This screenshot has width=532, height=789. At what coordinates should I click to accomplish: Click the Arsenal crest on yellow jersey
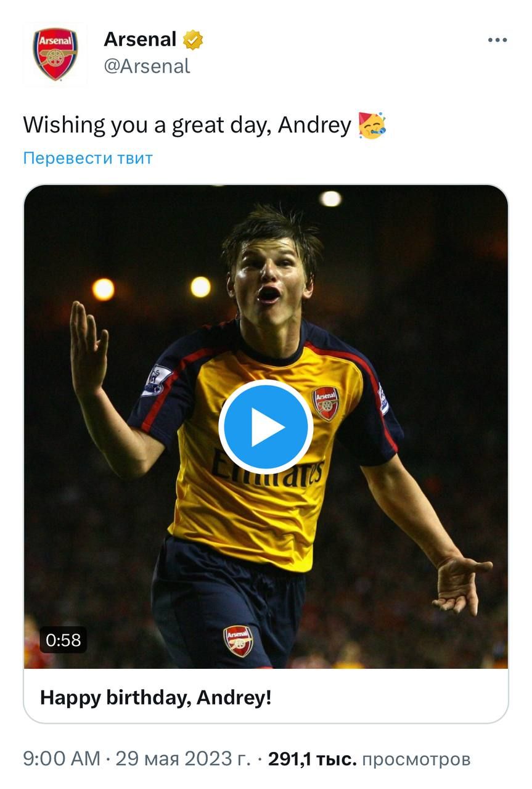coord(325,403)
